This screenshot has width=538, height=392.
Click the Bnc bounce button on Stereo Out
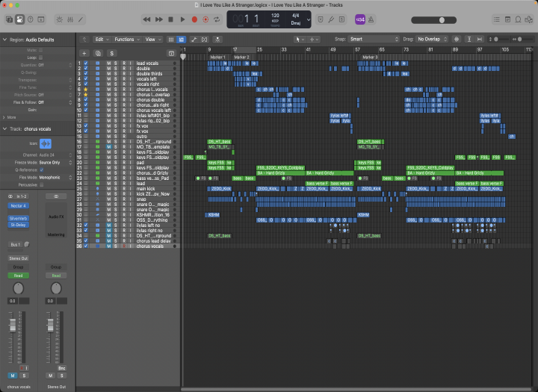[62, 368]
